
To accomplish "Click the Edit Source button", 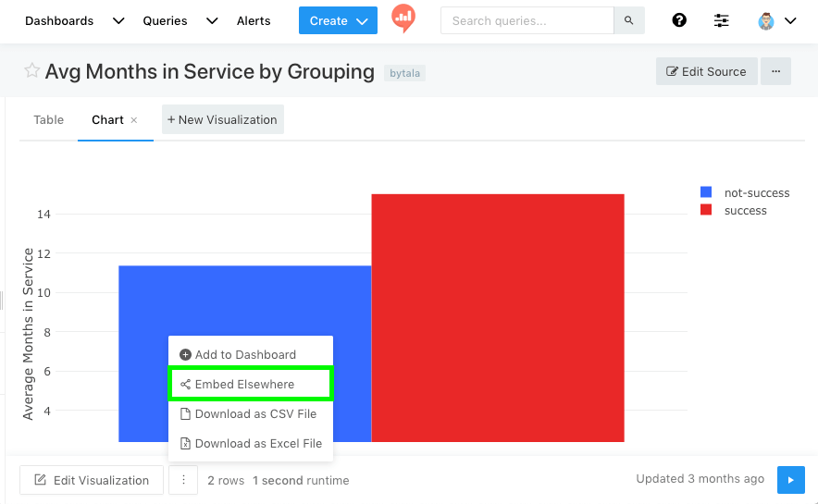I will tap(706, 71).
